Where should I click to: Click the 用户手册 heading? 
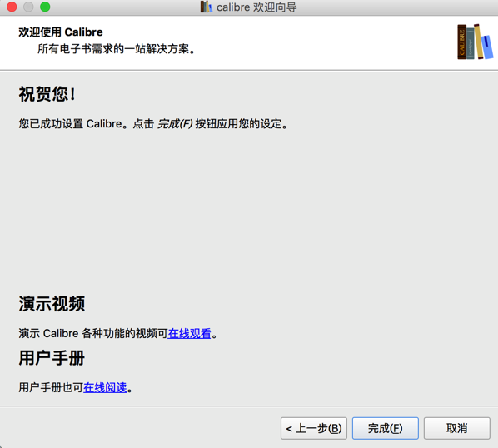(52, 358)
